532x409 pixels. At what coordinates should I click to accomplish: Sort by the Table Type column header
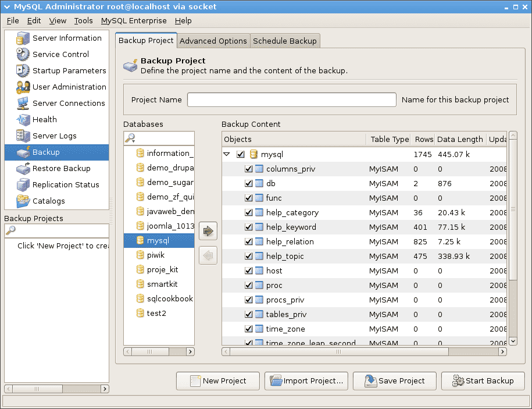point(389,139)
